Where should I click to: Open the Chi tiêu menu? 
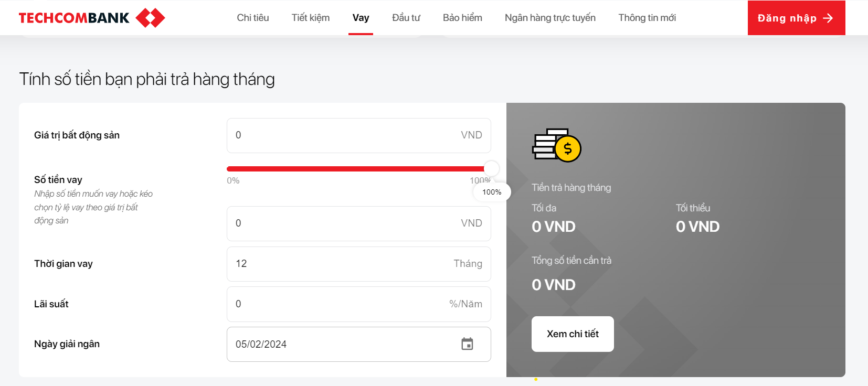(253, 18)
